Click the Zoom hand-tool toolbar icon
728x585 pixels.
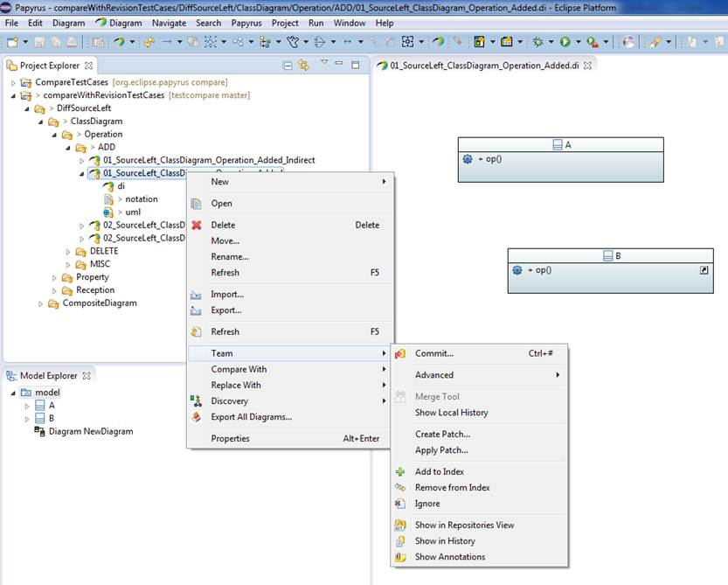coord(293,42)
